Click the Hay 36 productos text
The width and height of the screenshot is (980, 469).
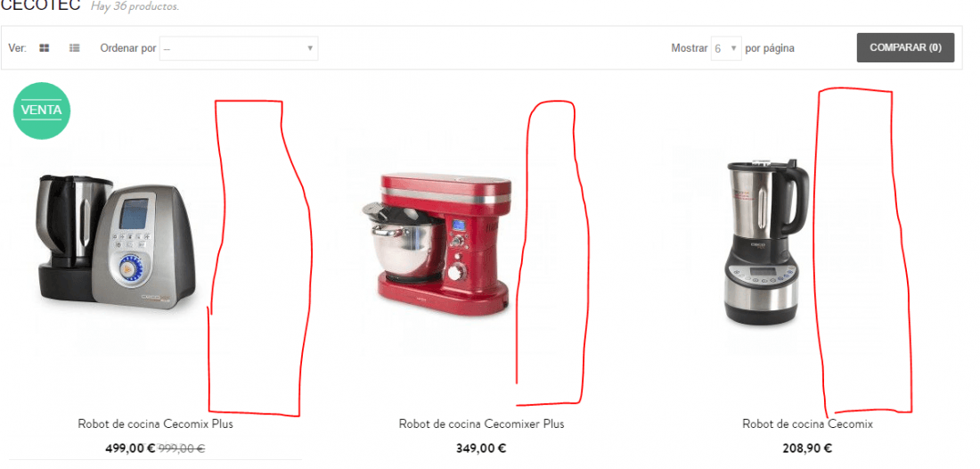[135, 6]
